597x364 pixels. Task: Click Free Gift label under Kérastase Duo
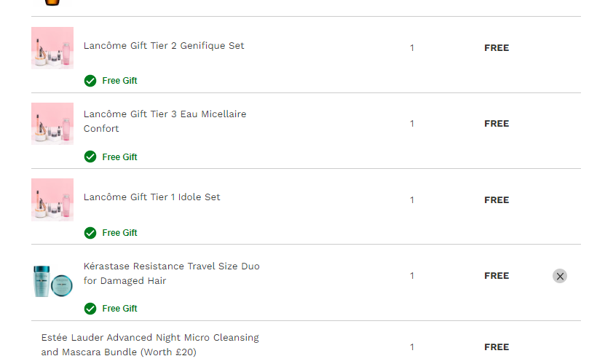tap(119, 309)
